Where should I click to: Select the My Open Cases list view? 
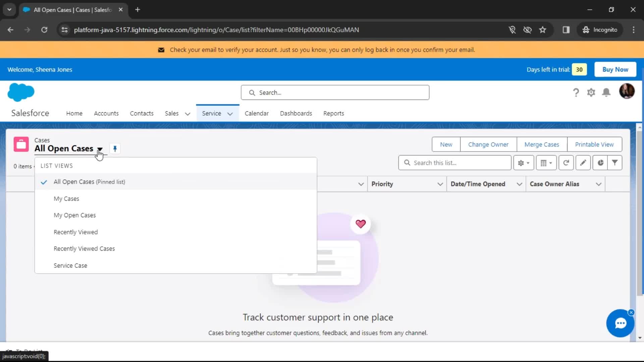pyautogui.click(x=176, y=215)
